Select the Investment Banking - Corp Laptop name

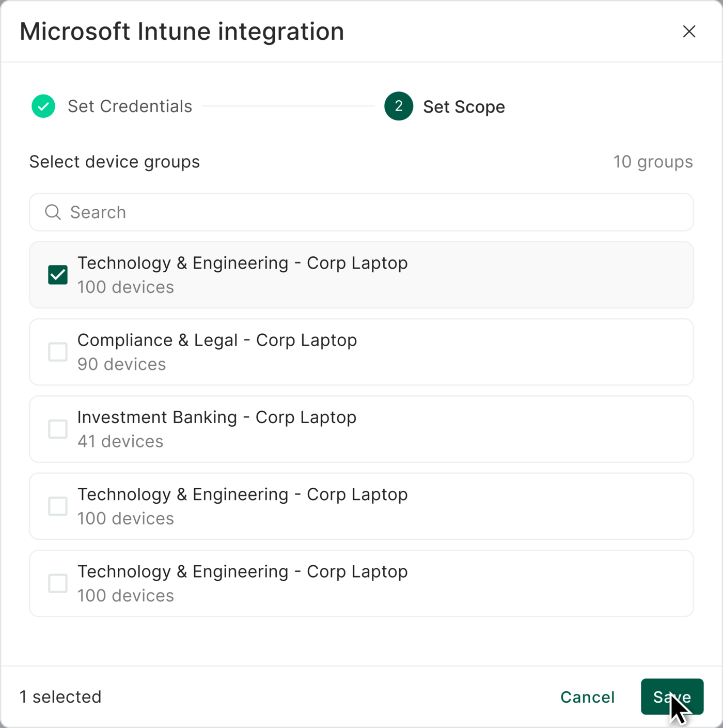[x=217, y=417]
